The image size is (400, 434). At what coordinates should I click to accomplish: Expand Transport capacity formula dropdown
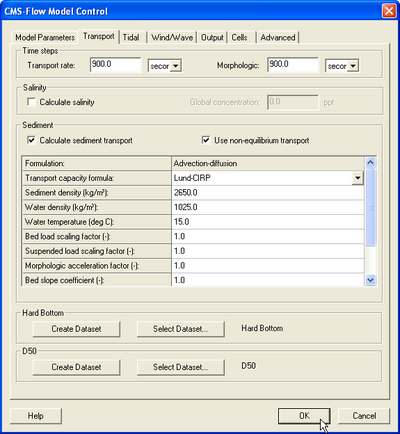point(357,178)
